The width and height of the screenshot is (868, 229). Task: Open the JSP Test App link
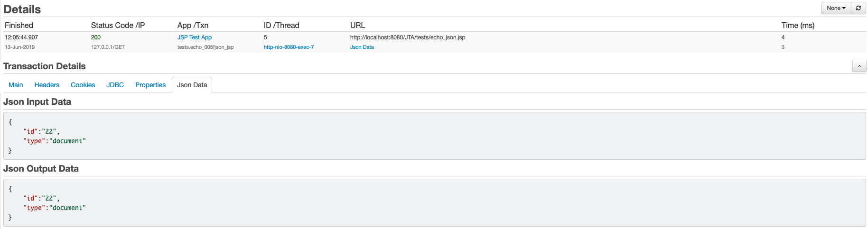[195, 37]
